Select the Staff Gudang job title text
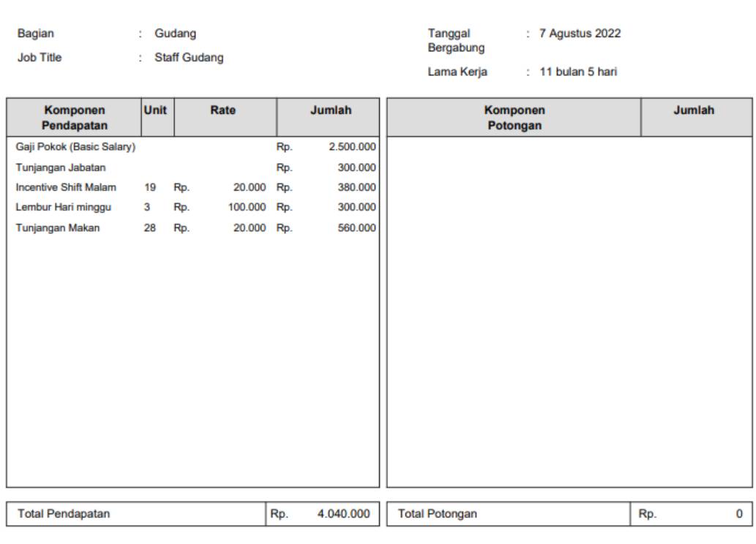 click(x=189, y=59)
